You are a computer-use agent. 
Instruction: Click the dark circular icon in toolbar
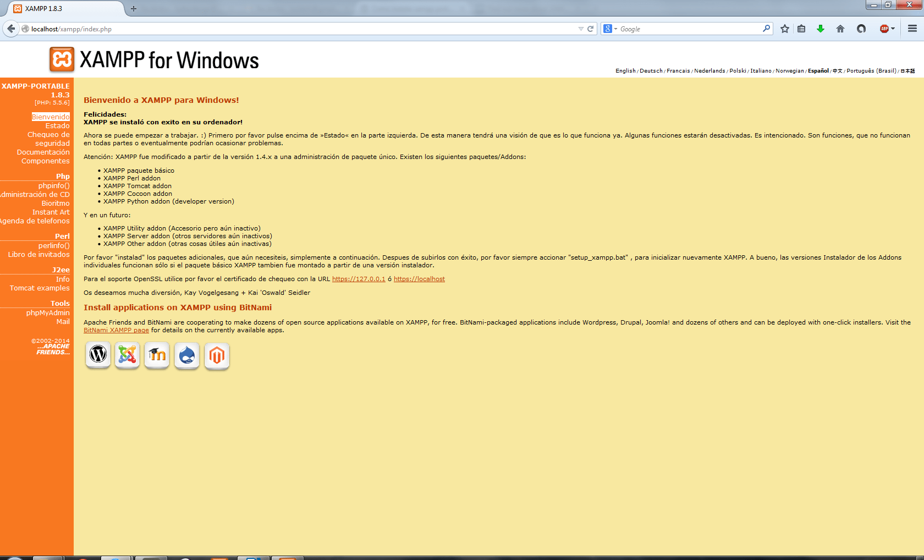(861, 29)
